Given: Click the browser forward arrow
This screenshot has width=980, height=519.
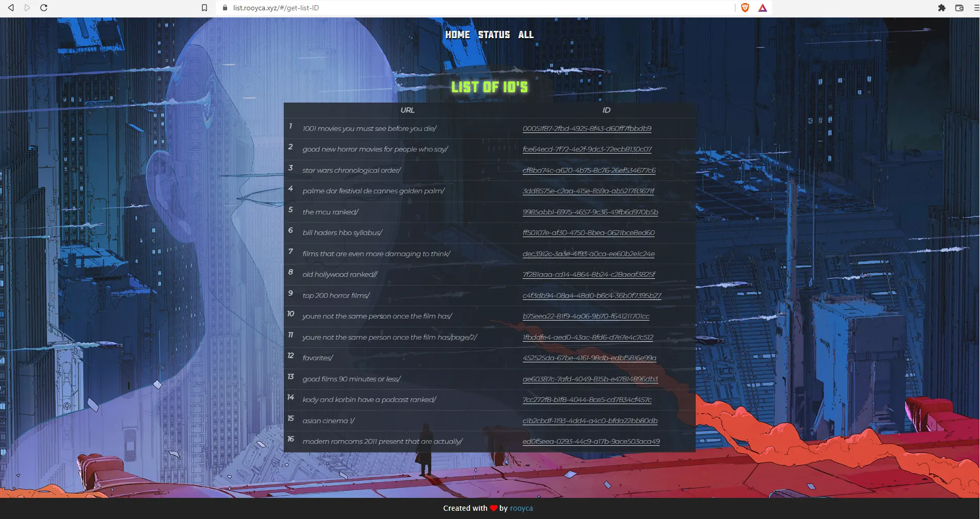Looking at the screenshot, I should pos(27,8).
